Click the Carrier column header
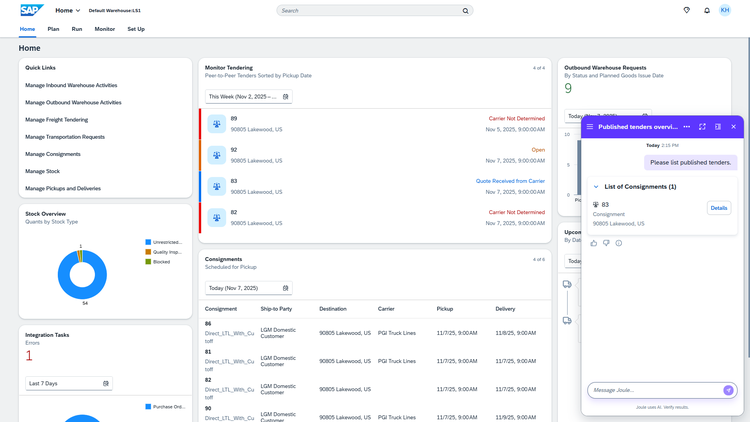 tap(386, 309)
